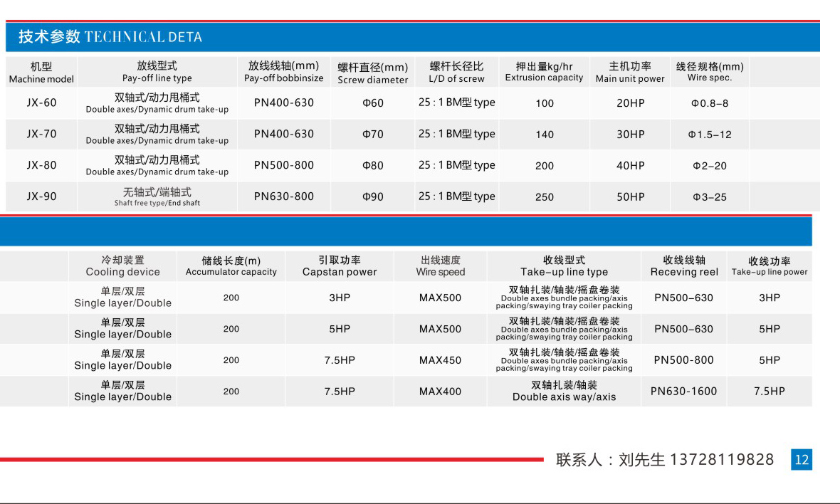Click the Screw diameter column header
This screenshot has height=504, width=840.
tap(373, 73)
